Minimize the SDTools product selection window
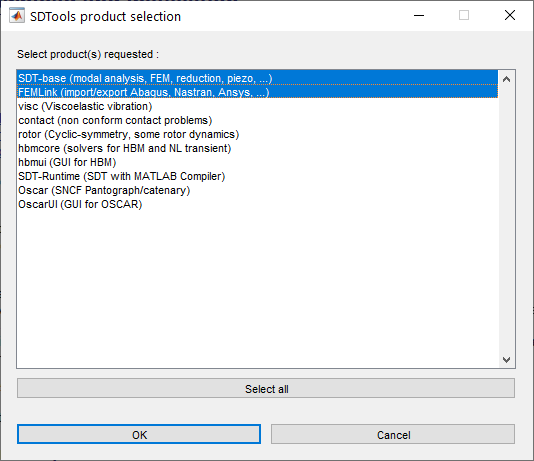 pyautogui.click(x=419, y=16)
